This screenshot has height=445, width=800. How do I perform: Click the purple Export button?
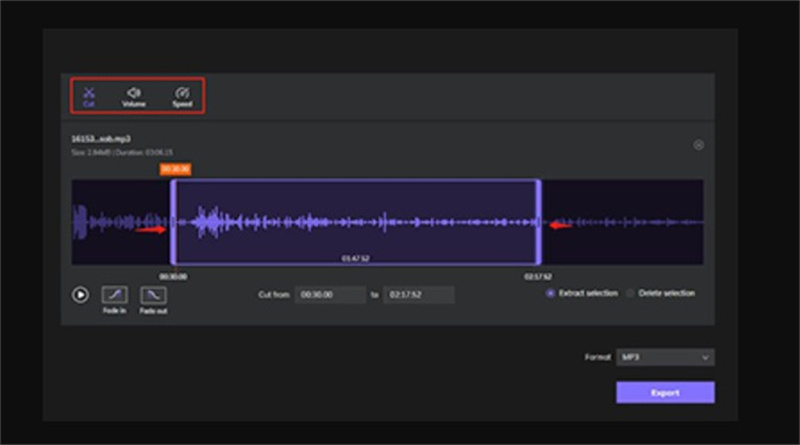coord(665,392)
